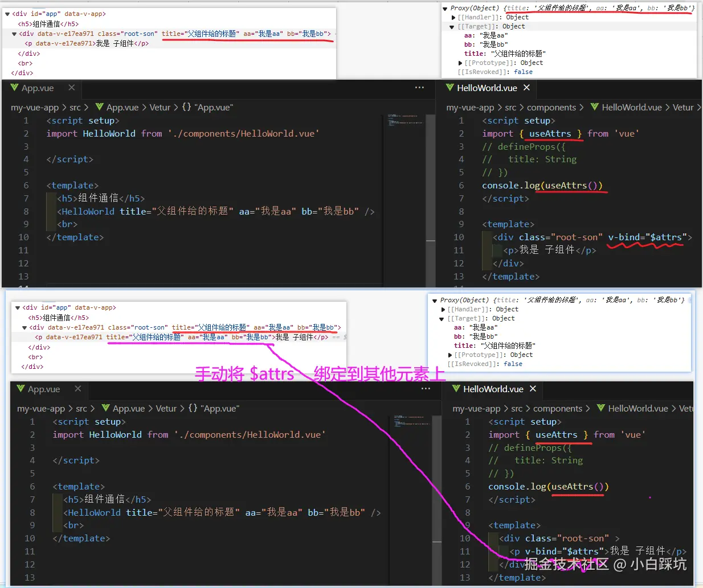Expand [[Prototype]] in the upper console output

tap(460, 63)
